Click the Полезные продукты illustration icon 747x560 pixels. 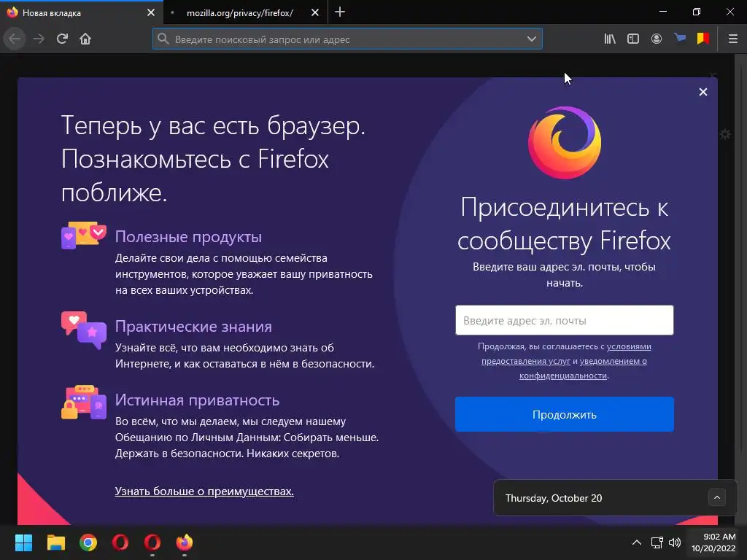pos(84,235)
